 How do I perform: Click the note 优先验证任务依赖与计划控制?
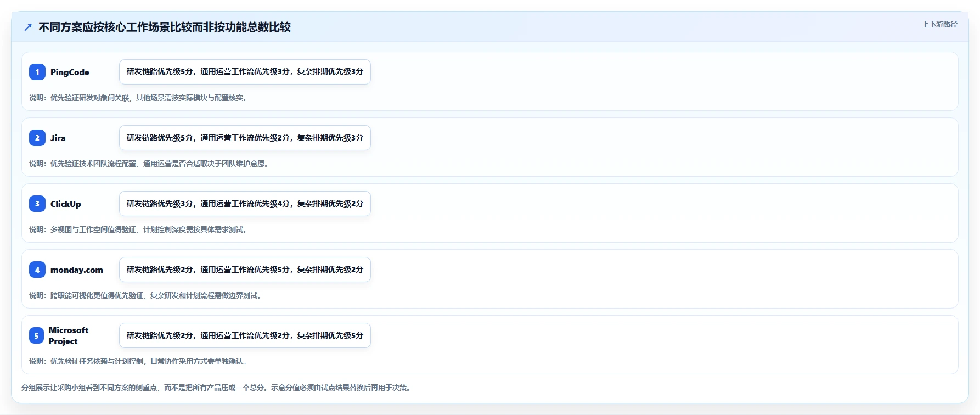[139, 361]
